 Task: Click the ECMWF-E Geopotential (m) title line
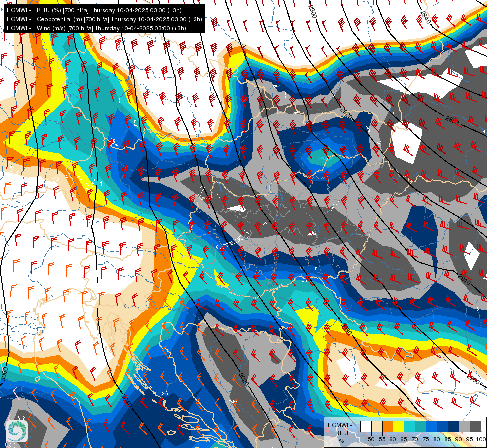point(104,19)
